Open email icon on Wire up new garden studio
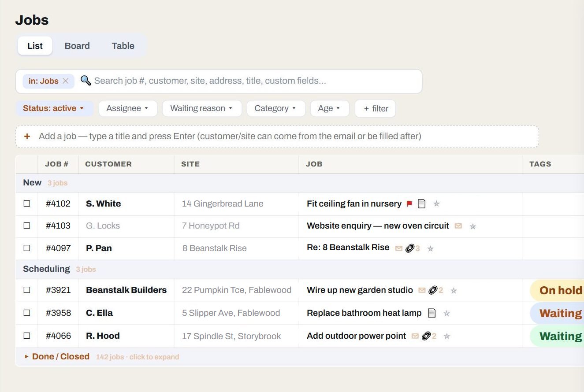 pos(422,290)
